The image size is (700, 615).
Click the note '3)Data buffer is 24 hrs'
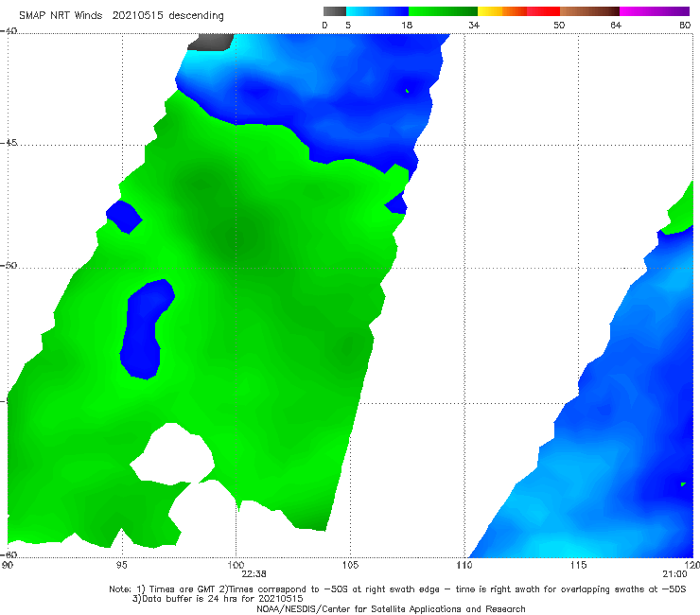point(218,599)
